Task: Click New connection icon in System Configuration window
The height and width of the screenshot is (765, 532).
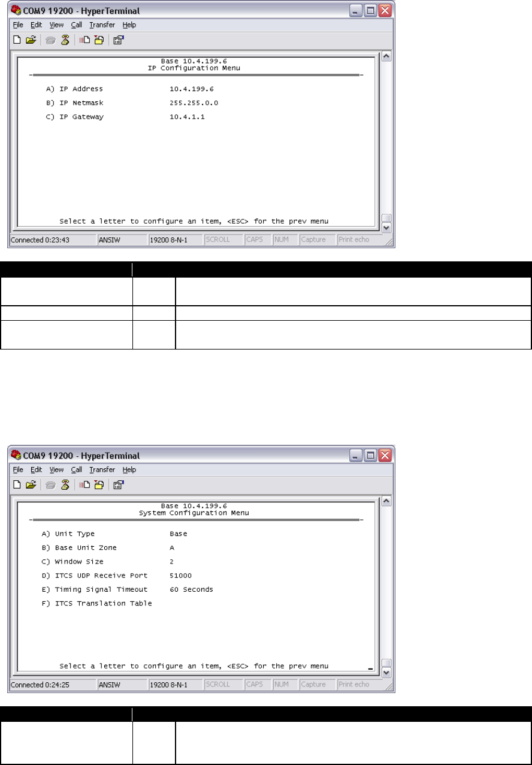Action: tap(17, 484)
